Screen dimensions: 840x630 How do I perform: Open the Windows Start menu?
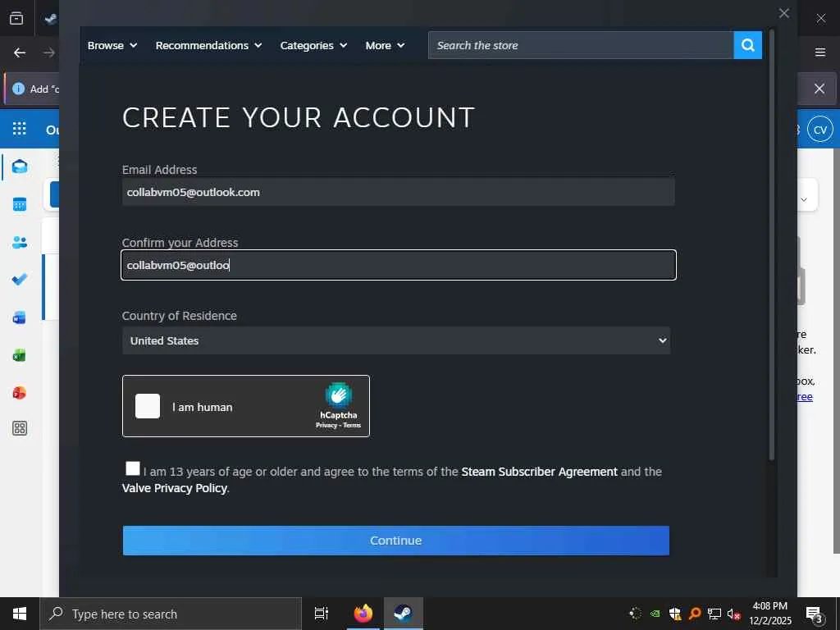click(x=20, y=614)
